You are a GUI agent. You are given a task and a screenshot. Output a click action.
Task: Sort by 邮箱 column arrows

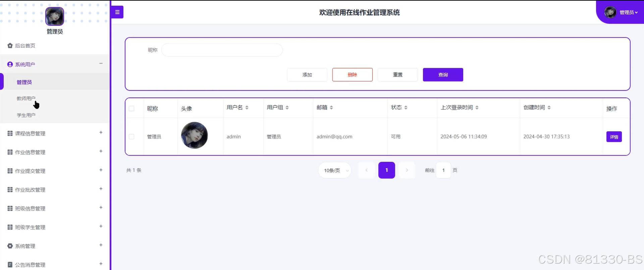pos(331,108)
